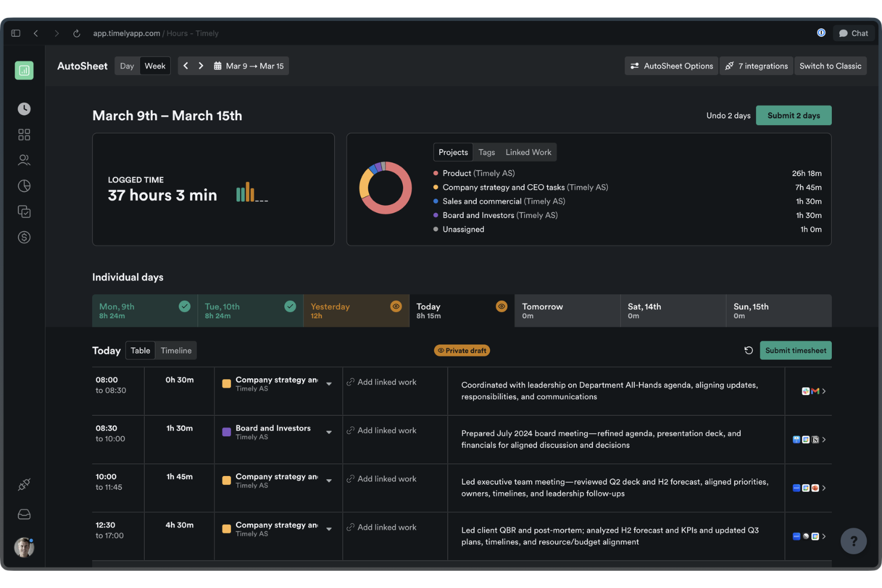Click red dot beside Product project
882x588 pixels.
[436, 173]
